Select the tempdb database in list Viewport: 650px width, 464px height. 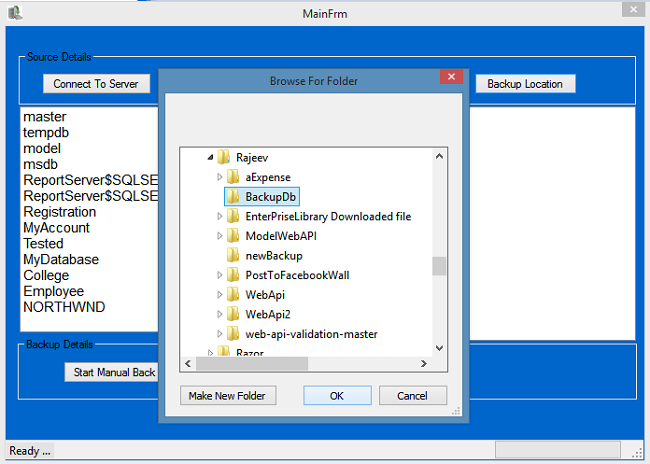pyautogui.click(x=46, y=132)
